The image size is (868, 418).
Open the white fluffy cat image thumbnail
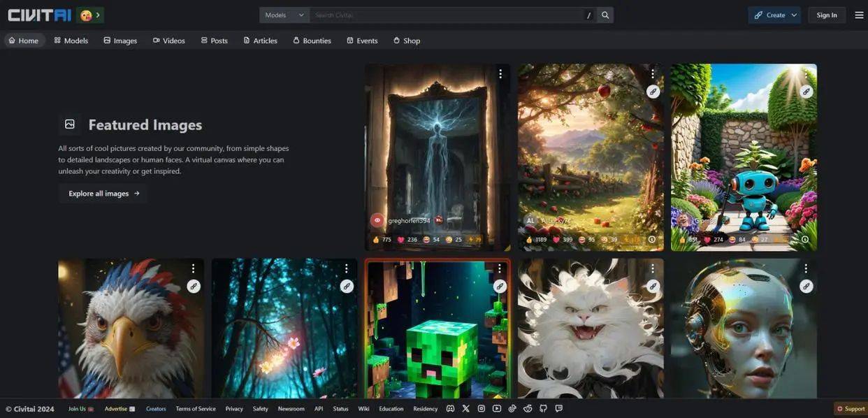pos(591,329)
